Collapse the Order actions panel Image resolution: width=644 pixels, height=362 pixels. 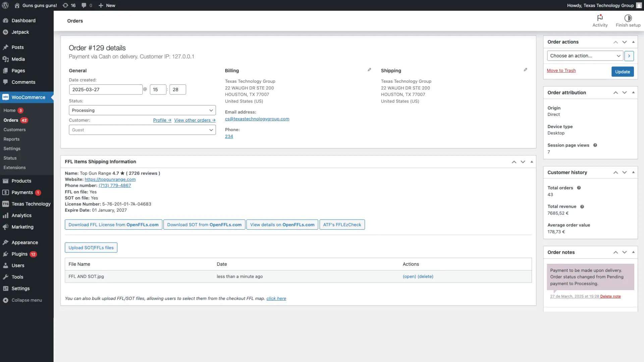click(633, 42)
